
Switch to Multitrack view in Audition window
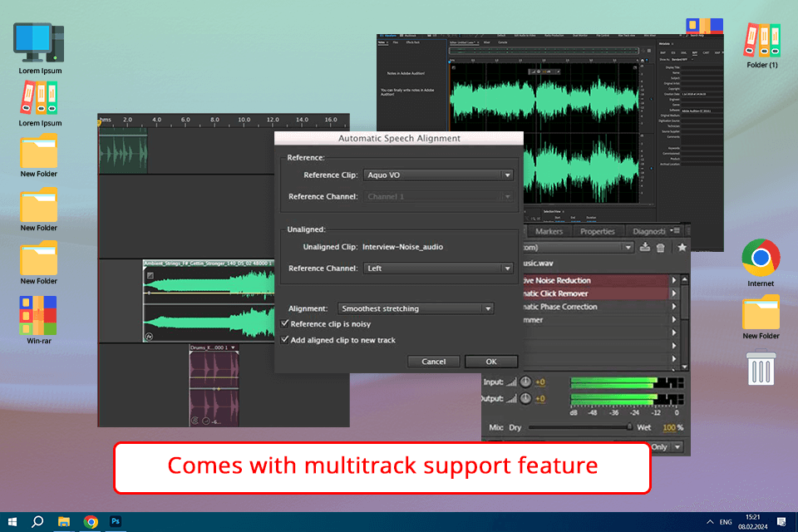click(409, 36)
